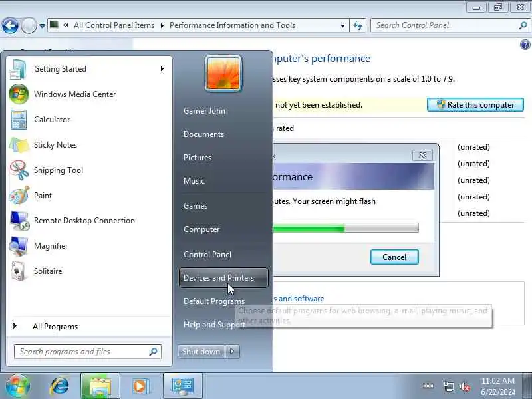Open Default Programs

pos(213,301)
